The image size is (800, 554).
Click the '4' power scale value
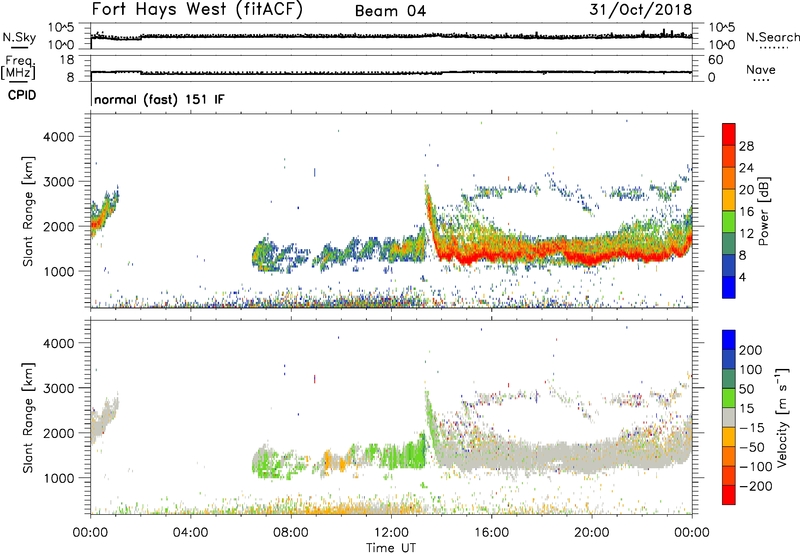click(x=742, y=277)
